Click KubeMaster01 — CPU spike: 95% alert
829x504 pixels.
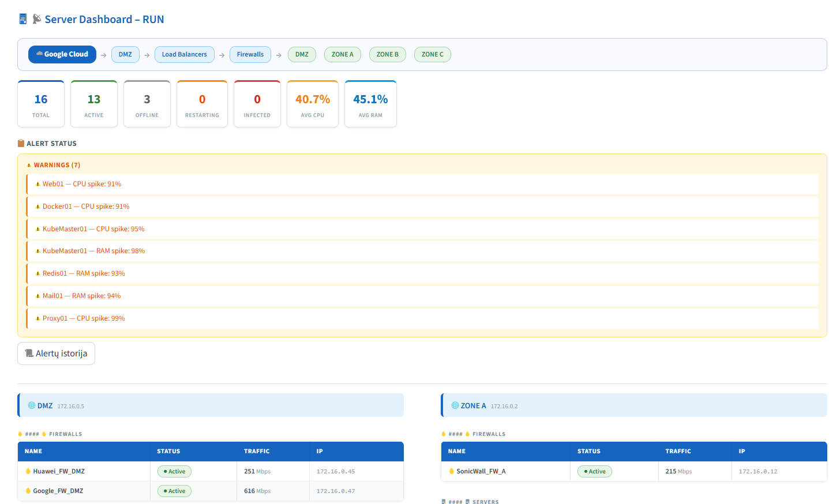pyautogui.click(x=422, y=229)
